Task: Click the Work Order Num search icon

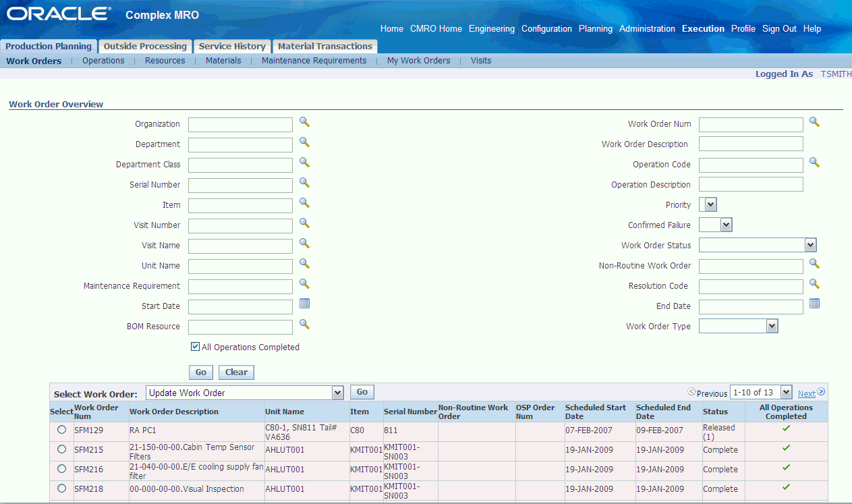Action: point(815,122)
